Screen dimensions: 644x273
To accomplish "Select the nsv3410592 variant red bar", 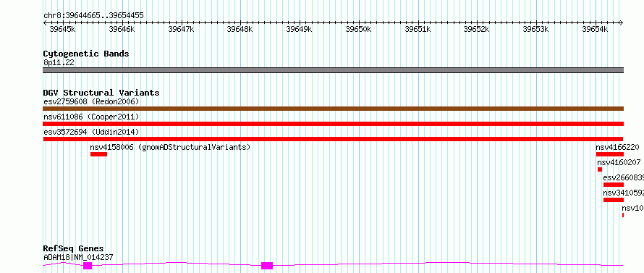I will pyautogui.click(x=613, y=200).
